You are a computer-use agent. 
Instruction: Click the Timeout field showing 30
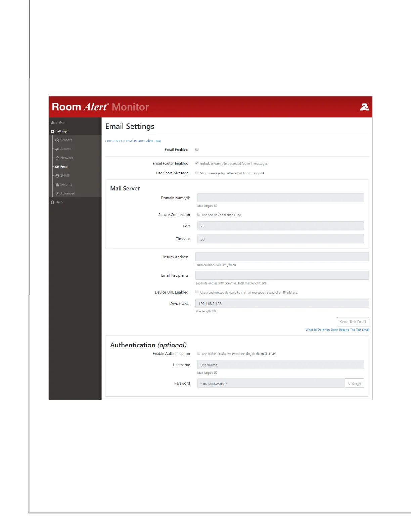click(281, 239)
